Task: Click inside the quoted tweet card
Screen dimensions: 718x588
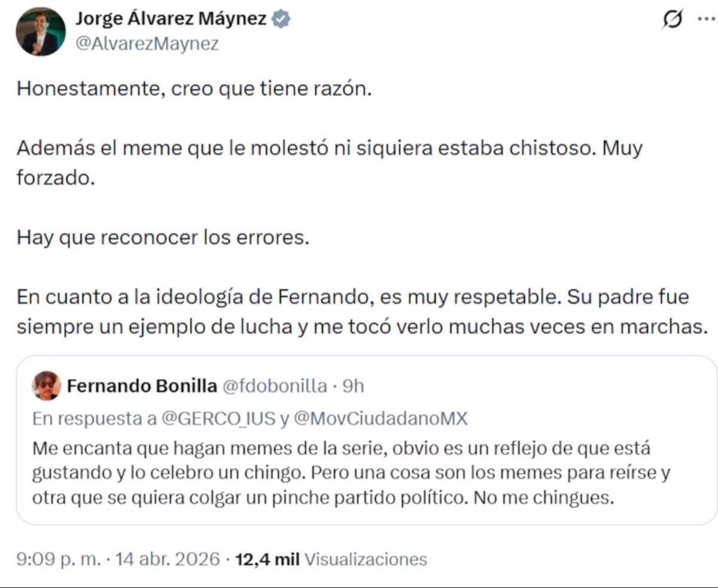Action: (x=359, y=473)
